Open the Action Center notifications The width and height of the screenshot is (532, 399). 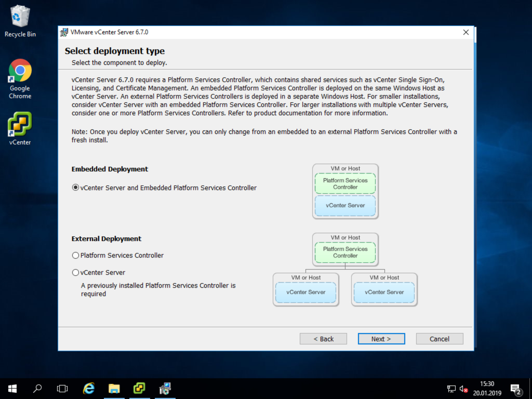tap(516, 389)
